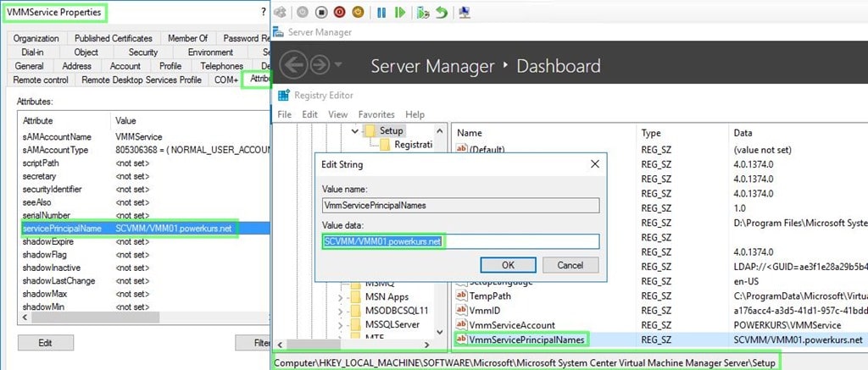868x370 pixels.
Task: Click the POWERKURS\VMMService data cell
Action: coord(787,325)
